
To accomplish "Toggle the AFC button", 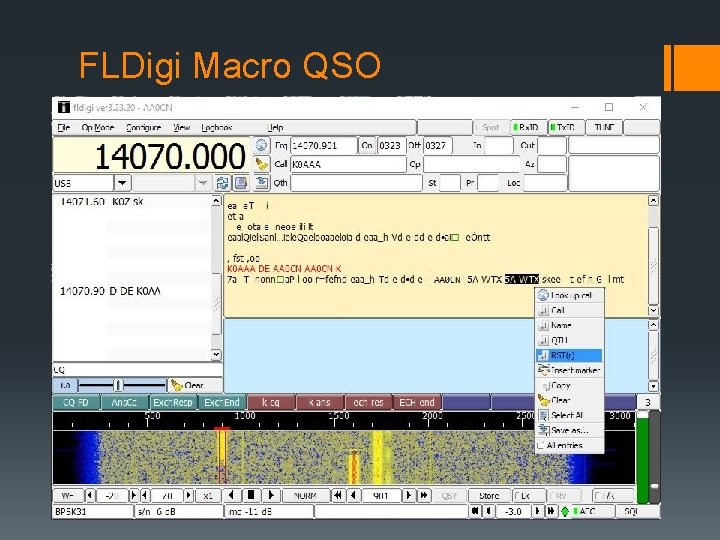I will [593, 511].
